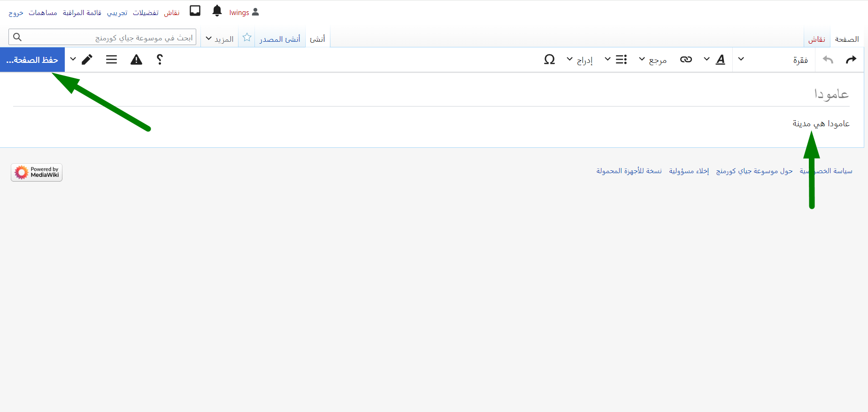Click the search magnifier icon
The height and width of the screenshot is (412, 868).
point(17,37)
